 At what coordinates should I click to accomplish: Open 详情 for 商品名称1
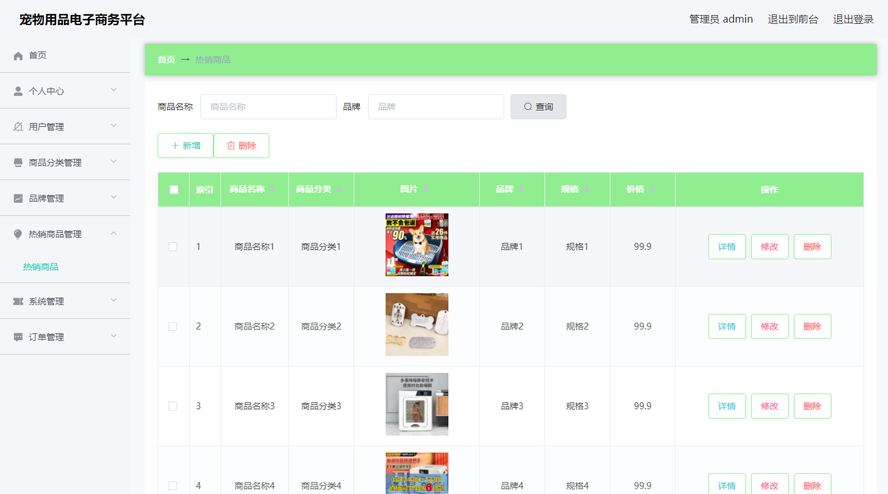pos(727,247)
